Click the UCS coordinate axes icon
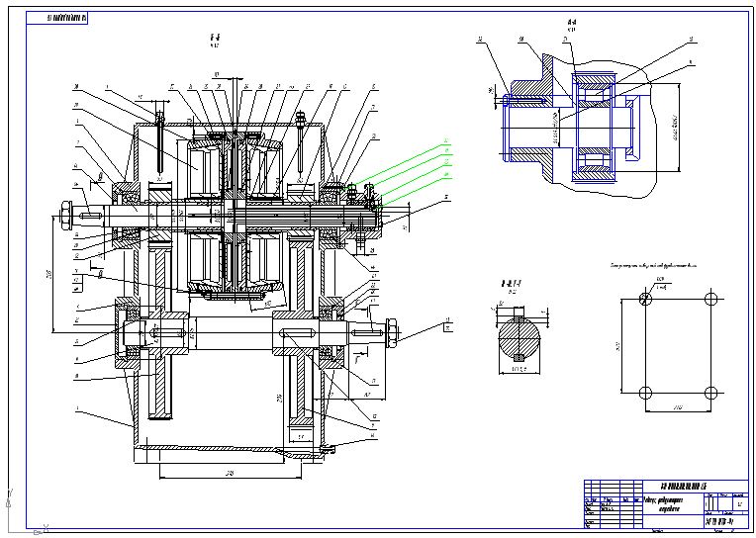 coord(27,512)
